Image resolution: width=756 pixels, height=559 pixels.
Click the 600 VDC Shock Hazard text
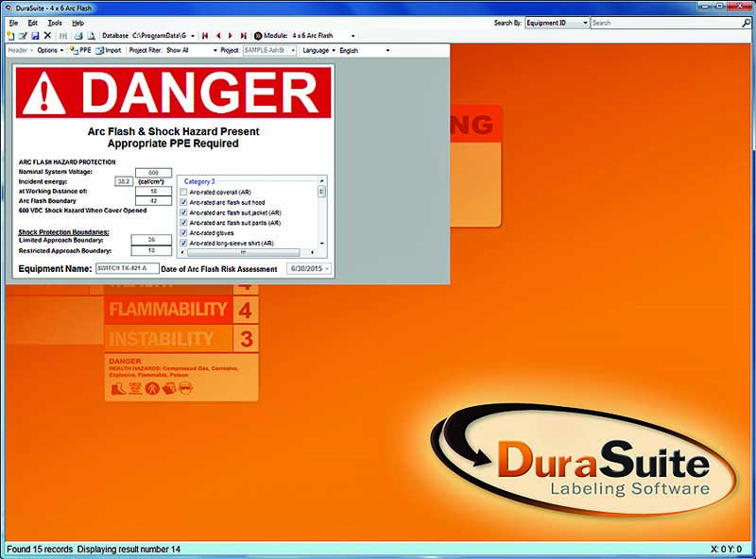82,211
